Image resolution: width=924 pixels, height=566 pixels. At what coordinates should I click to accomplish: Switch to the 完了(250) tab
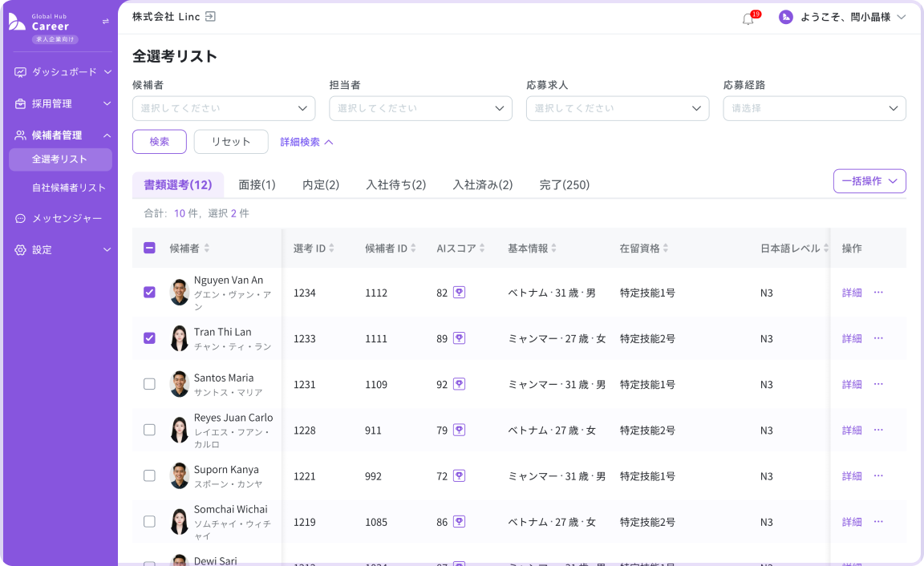point(565,185)
